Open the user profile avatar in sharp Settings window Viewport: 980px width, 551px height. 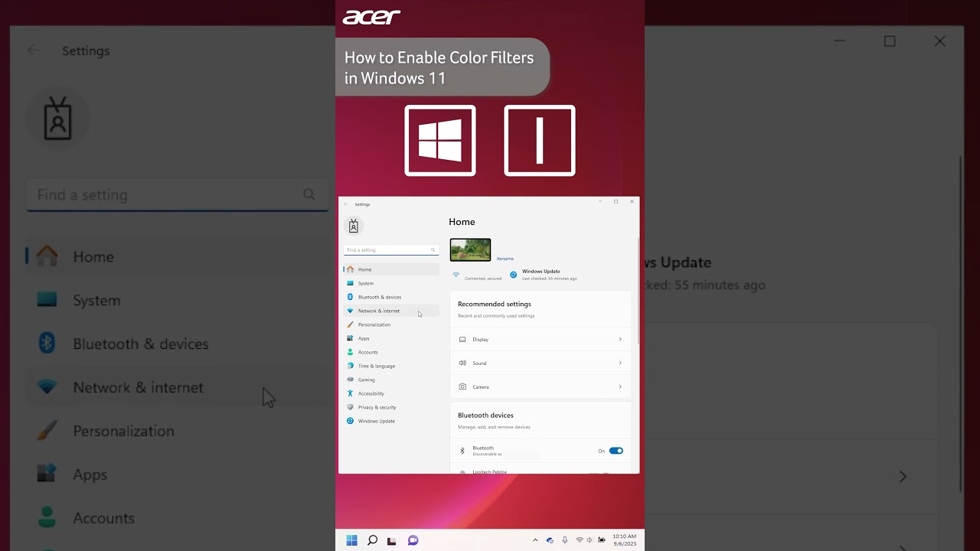click(353, 226)
